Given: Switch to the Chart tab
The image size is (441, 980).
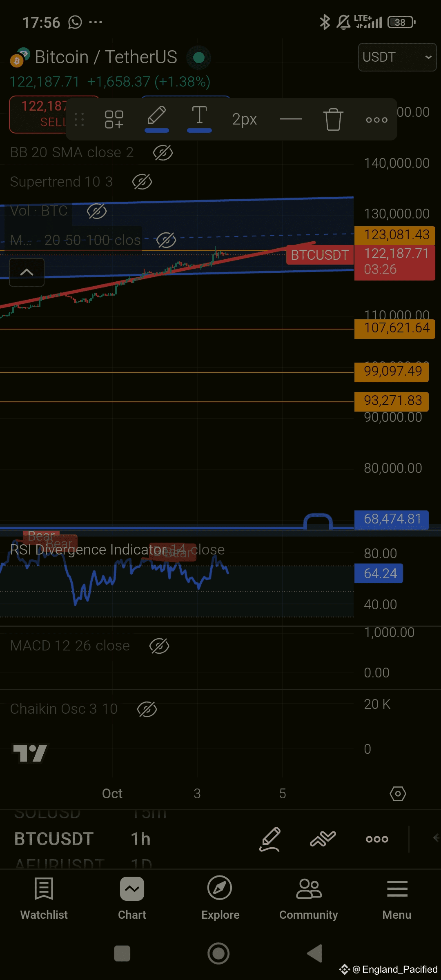Looking at the screenshot, I should (x=132, y=898).
